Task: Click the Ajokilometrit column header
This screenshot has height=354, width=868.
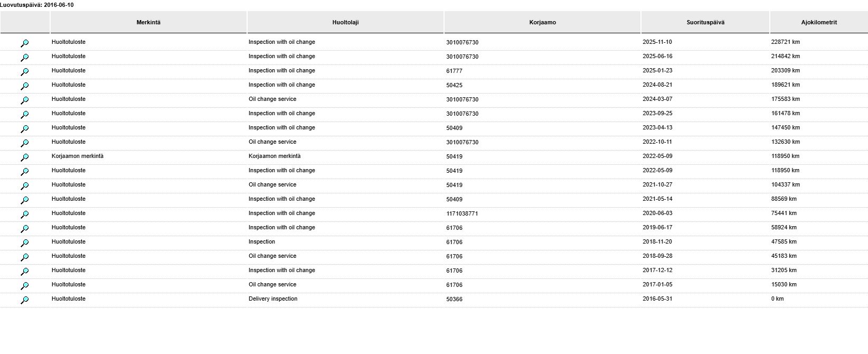Action: tap(819, 22)
